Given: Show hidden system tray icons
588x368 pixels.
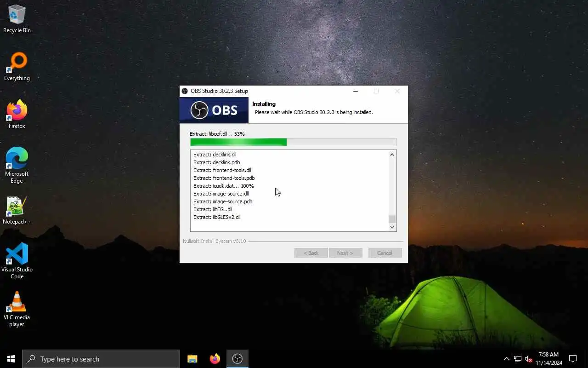Looking at the screenshot, I should [506, 359].
